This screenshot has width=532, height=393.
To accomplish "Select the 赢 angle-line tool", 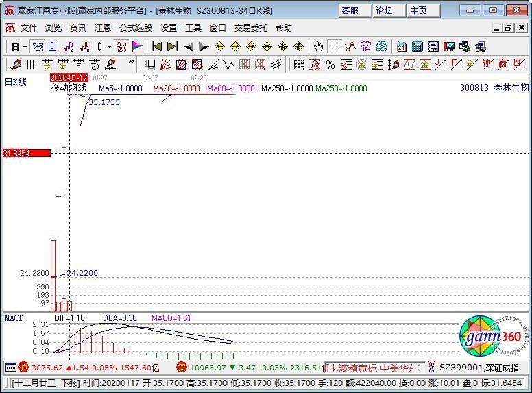I will click(503, 64).
